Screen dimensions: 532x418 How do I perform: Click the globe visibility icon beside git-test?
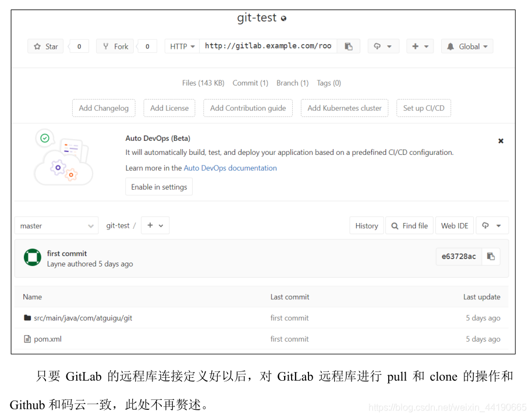pyautogui.click(x=283, y=18)
